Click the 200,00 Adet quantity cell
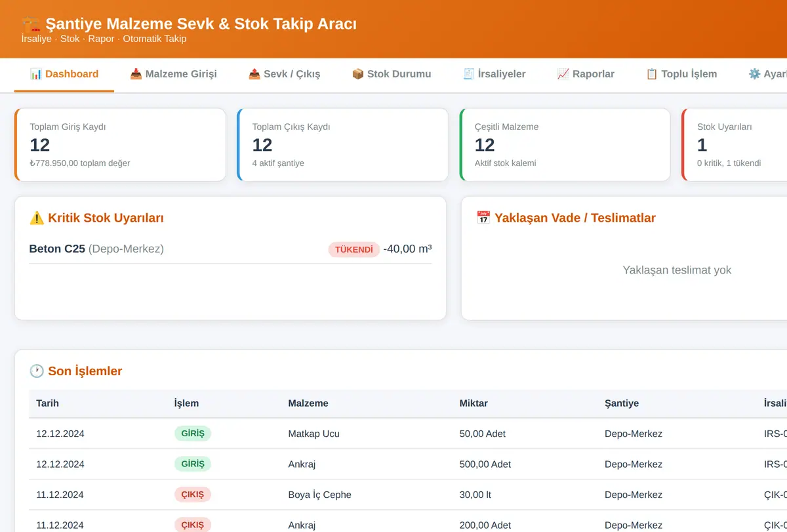 click(x=485, y=525)
